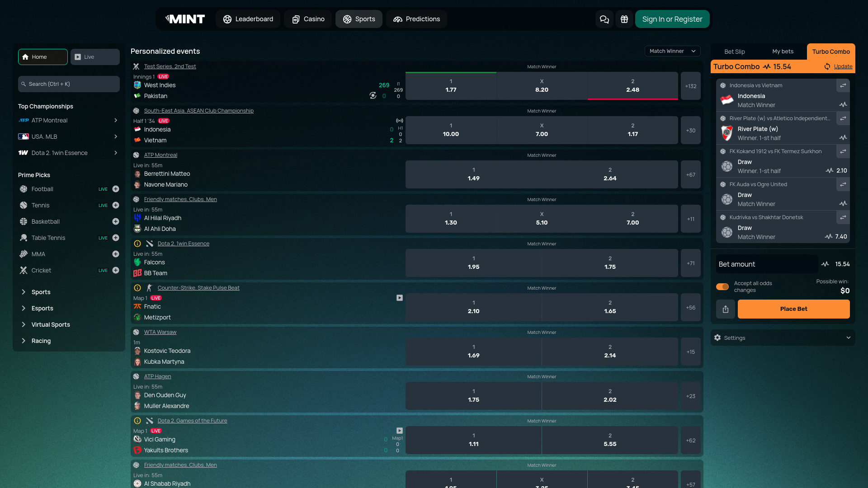Viewport: 868px width, 488px height.
Task: Expand the Racing category
Action: (69, 341)
